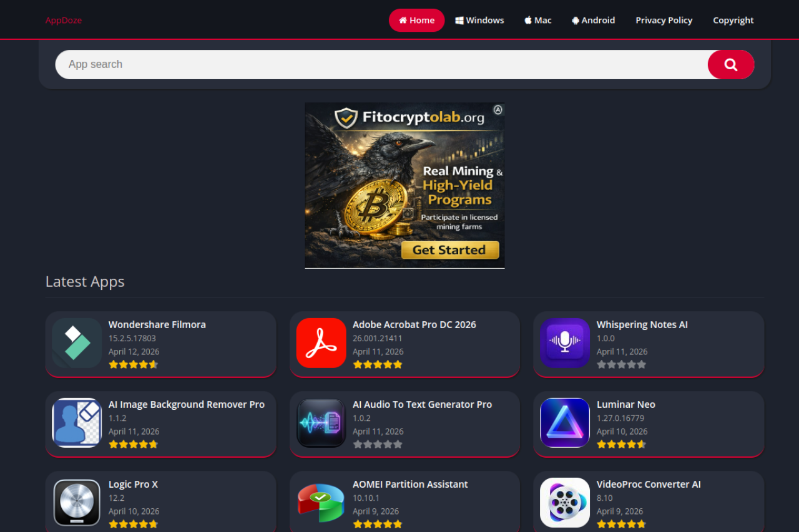Open the Privacy Policy page
This screenshot has height=532, width=799.
664,20
